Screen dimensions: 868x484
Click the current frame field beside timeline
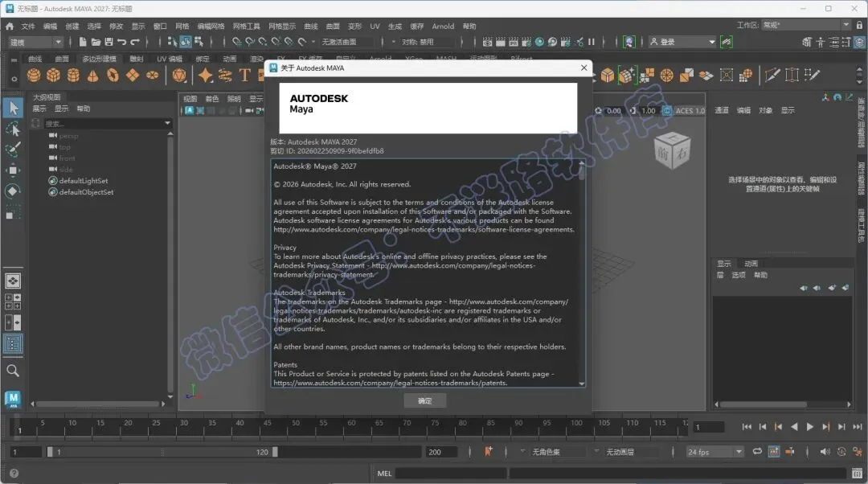coord(709,427)
